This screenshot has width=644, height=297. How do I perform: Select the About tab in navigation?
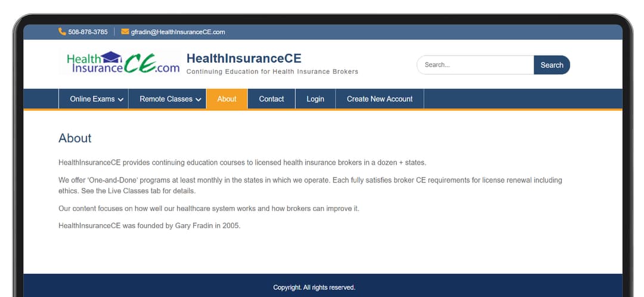227,99
